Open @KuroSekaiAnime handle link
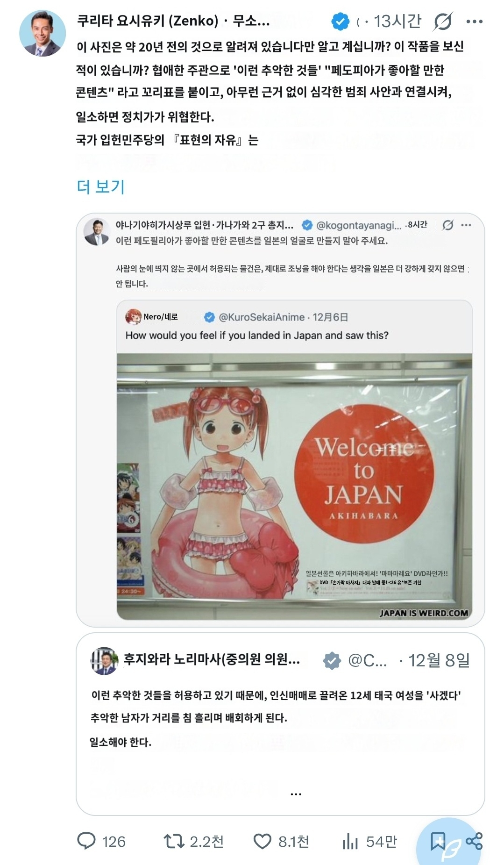 [x=262, y=317]
